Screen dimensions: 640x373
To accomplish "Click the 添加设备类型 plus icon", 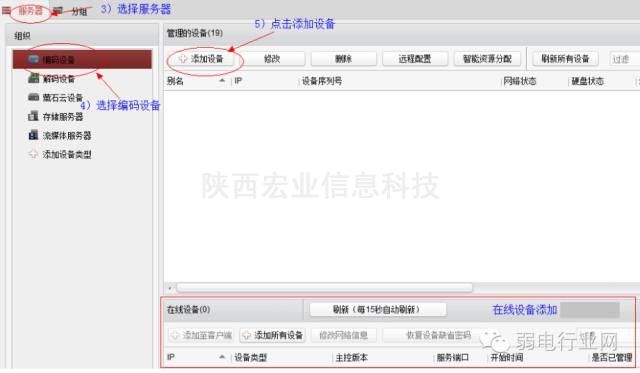I will coord(33,154).
